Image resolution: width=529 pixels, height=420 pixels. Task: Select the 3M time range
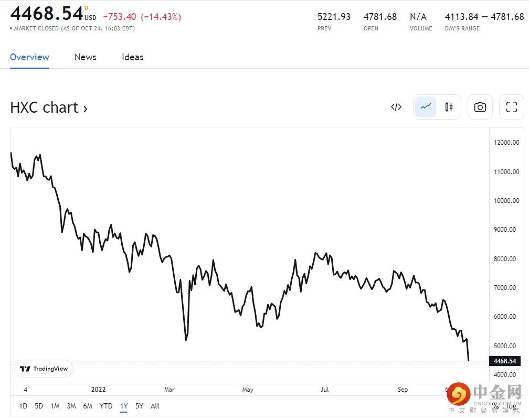point(71,406)
